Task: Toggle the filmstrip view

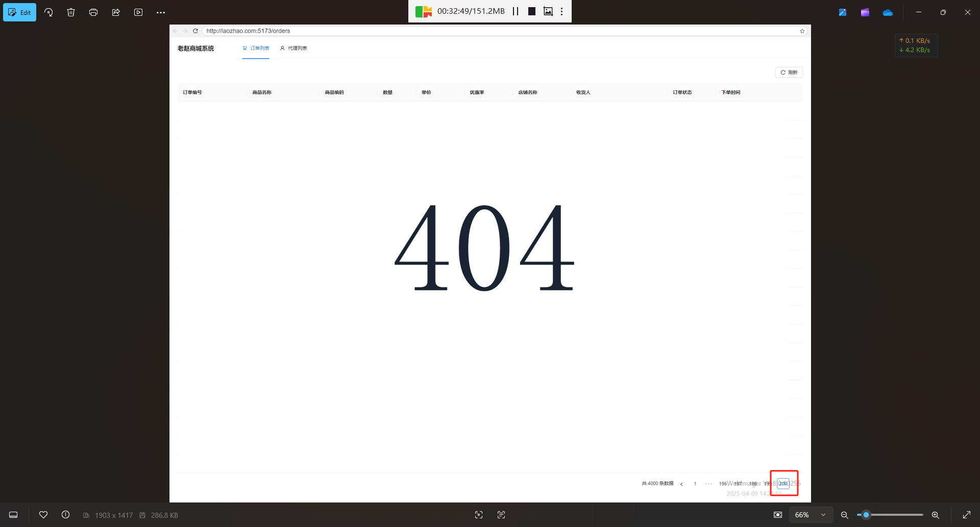Action: (14, 515)
